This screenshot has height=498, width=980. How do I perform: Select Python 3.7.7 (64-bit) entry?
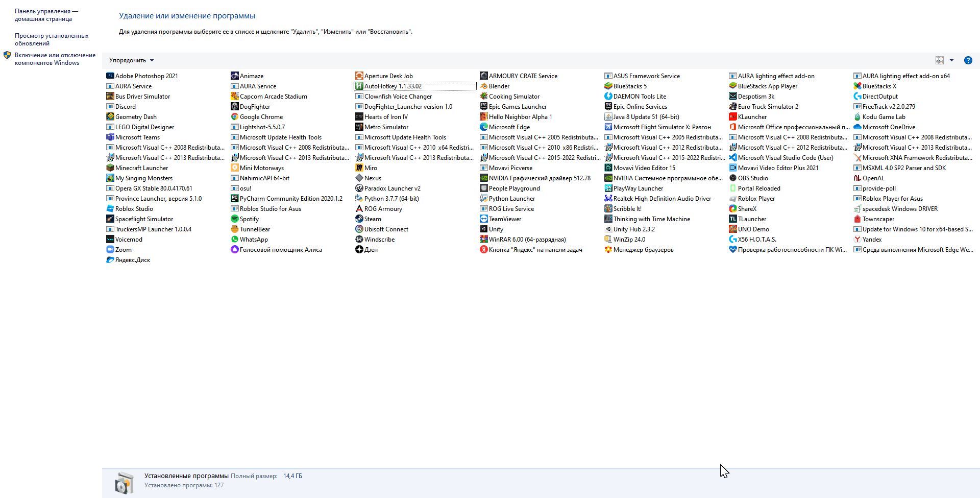pos(387,199)
